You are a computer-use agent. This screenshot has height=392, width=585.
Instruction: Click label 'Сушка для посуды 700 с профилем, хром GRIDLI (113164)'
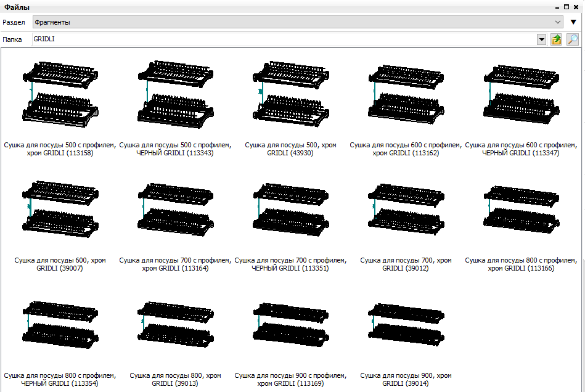pyautogui.click(x=175, y=264)
